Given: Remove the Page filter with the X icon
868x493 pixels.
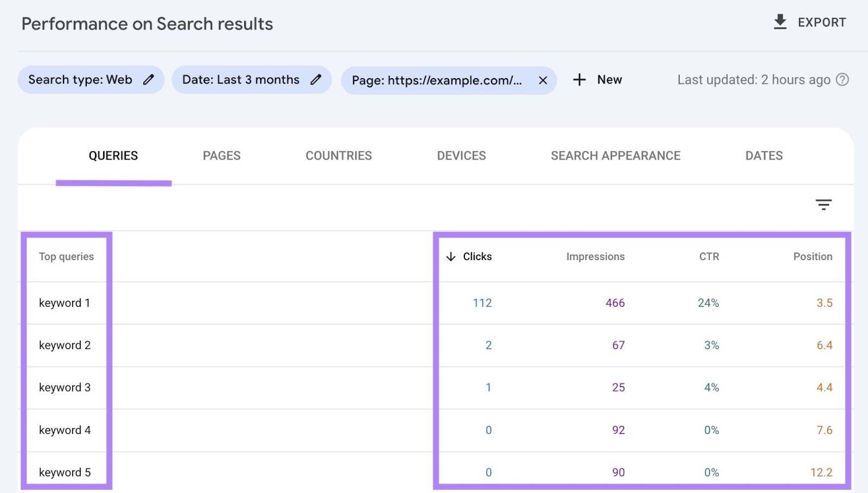Looking at the screenshot, I should (x=542, y=80).
